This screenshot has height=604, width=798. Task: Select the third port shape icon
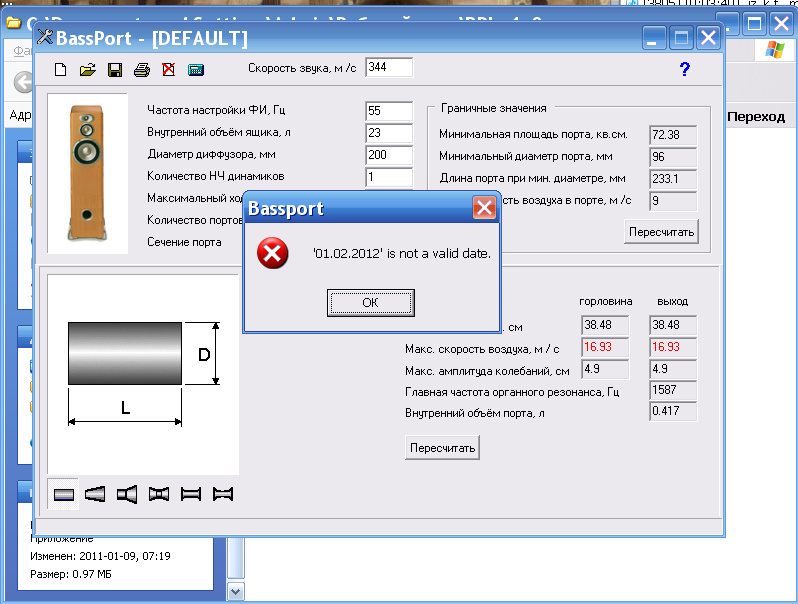pyautogui.click(x=127, y=494)
